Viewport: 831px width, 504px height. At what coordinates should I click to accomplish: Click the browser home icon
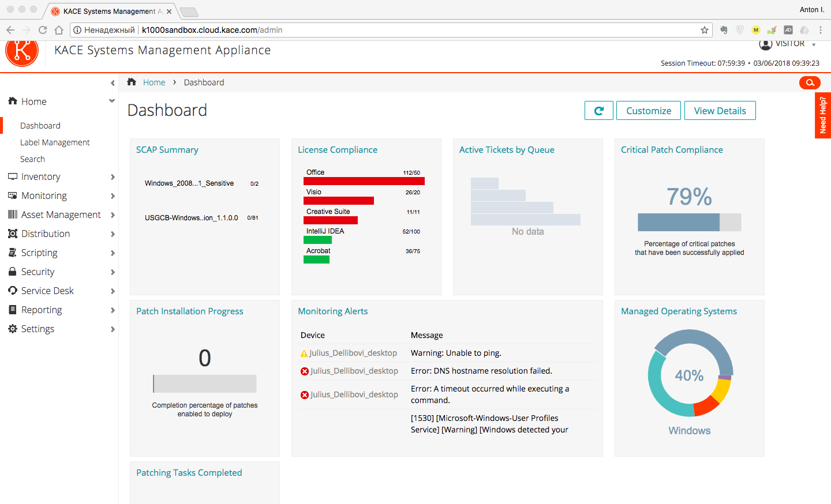click(x=59, y=30)
